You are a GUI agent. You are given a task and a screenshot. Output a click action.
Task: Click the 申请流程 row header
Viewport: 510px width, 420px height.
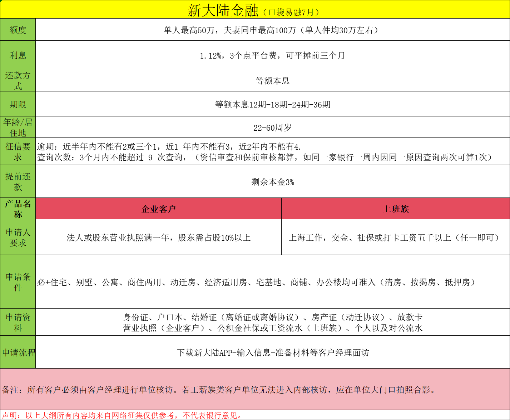pos(18,353)
